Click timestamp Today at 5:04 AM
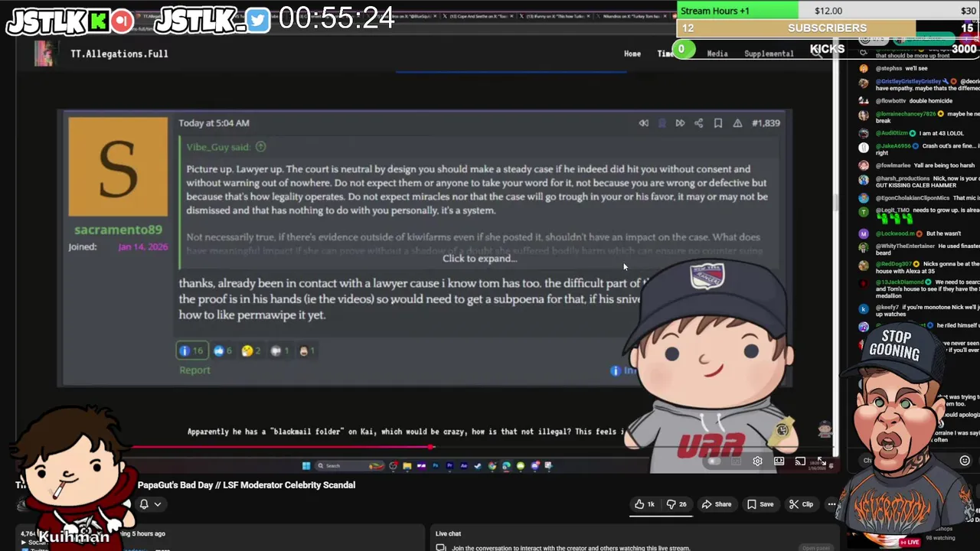The image size is (980, 551). (214, 123)
